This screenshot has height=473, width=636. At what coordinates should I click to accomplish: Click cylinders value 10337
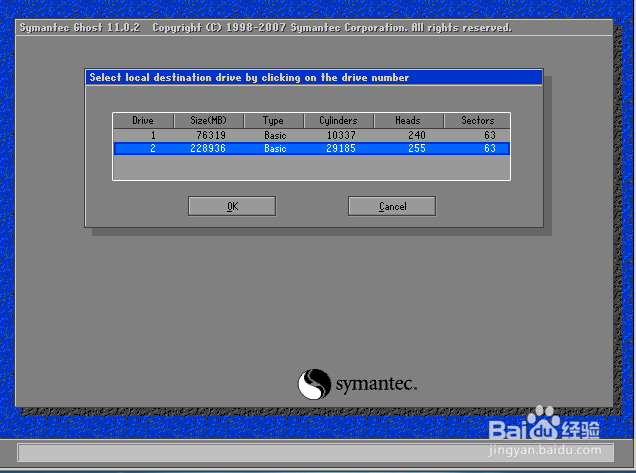(x=341, y=135)
